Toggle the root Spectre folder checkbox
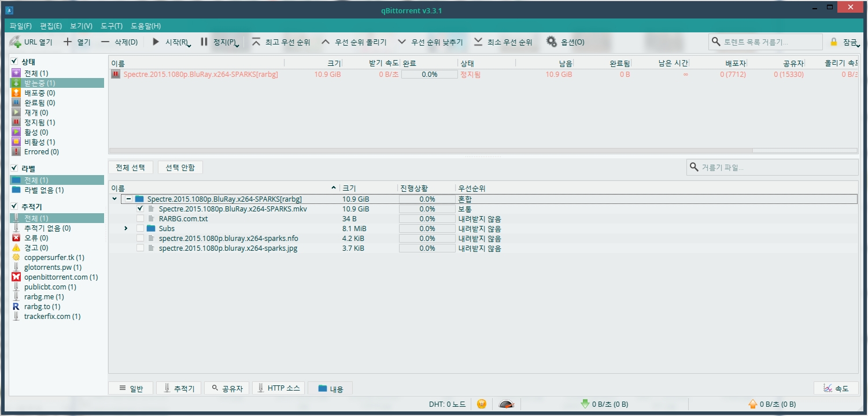Screen dimensions: 868x416 tap(129, 199)
